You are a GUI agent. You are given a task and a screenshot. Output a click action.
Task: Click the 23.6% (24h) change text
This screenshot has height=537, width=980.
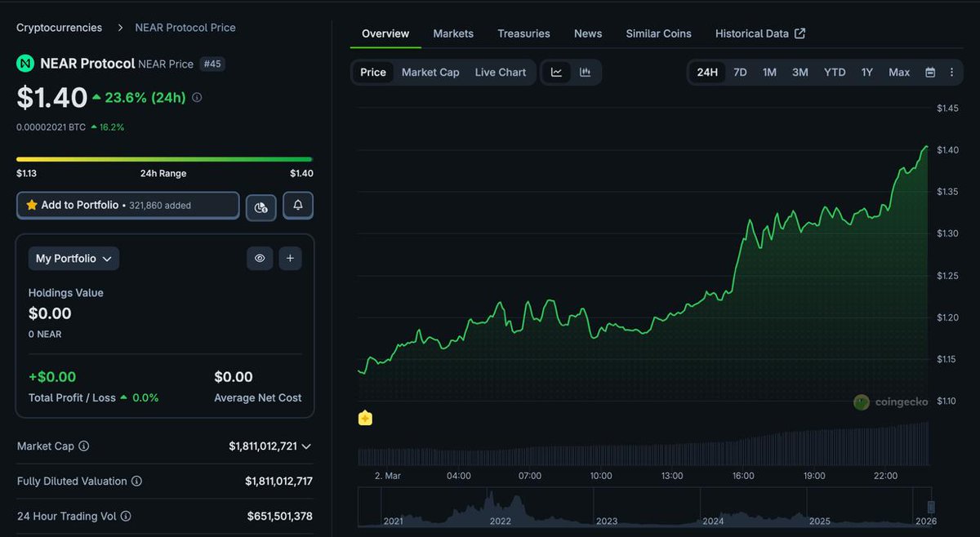145,98
